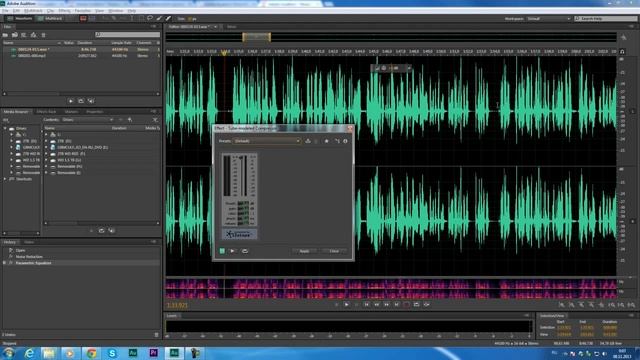This screenshot has height=360, width=640.
Task: Select the Lasso selection tool
Action: (x=150, y=18)
